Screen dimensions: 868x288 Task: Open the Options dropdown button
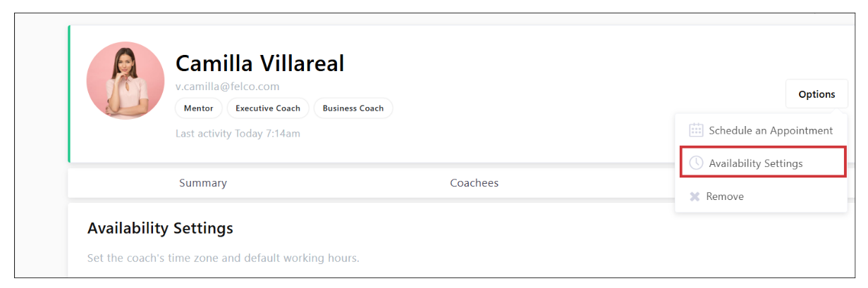coord(817,94)
